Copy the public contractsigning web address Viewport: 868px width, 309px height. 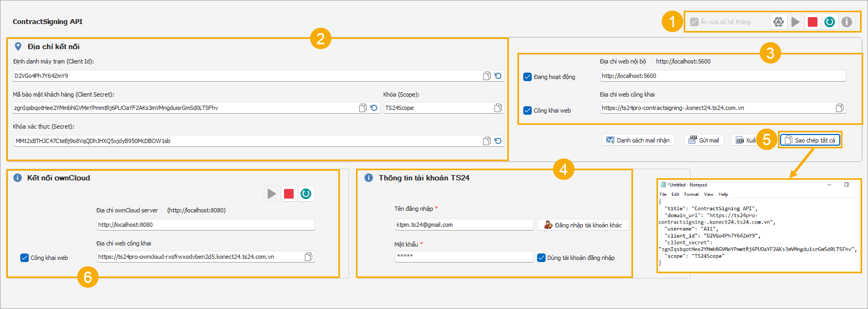[x=839, y=108]
